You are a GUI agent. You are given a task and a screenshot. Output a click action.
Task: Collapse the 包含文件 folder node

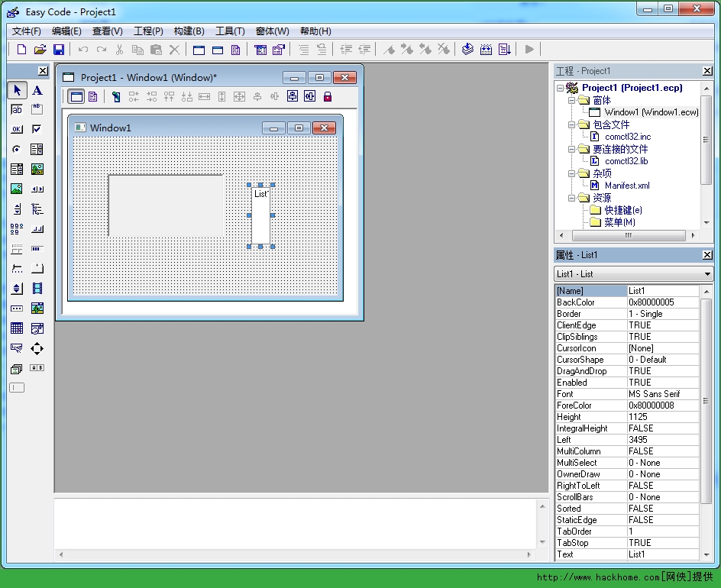point(571,124)
